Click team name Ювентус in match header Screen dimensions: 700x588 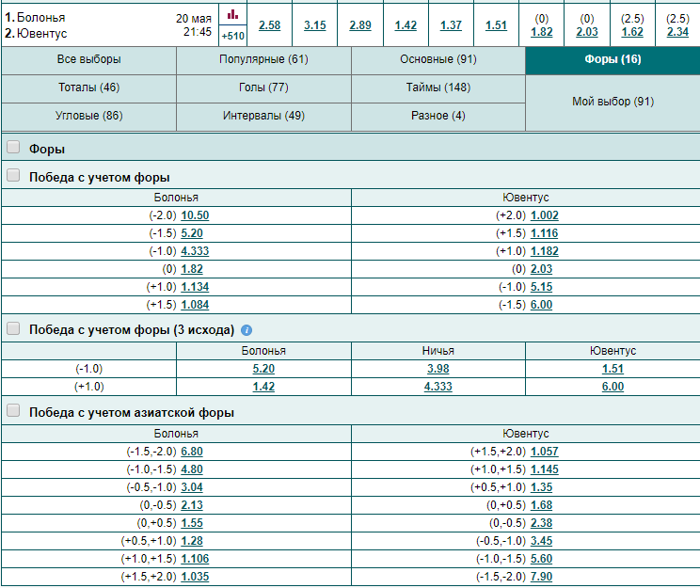(x=42, y=34)
